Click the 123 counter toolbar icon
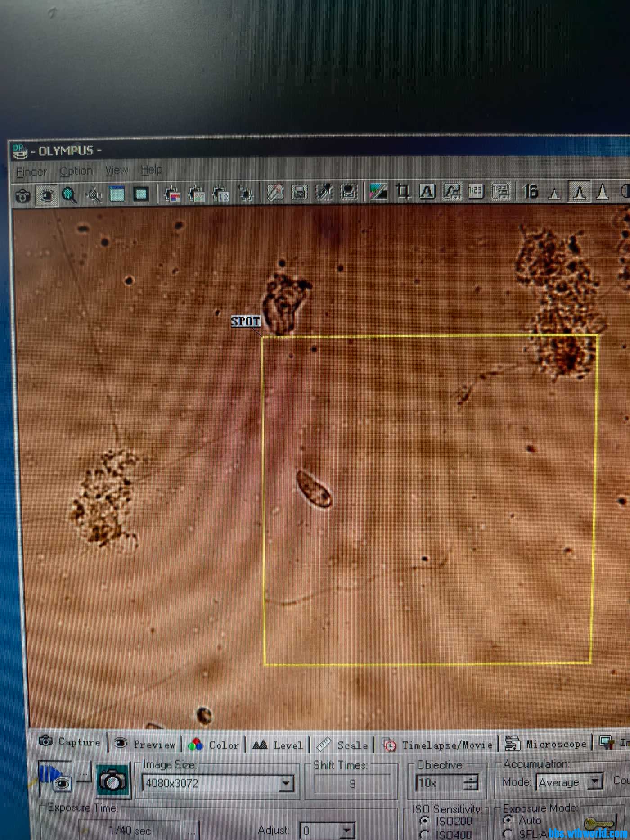The width and height of the screenshot is (630, 840). pos(476,192)
